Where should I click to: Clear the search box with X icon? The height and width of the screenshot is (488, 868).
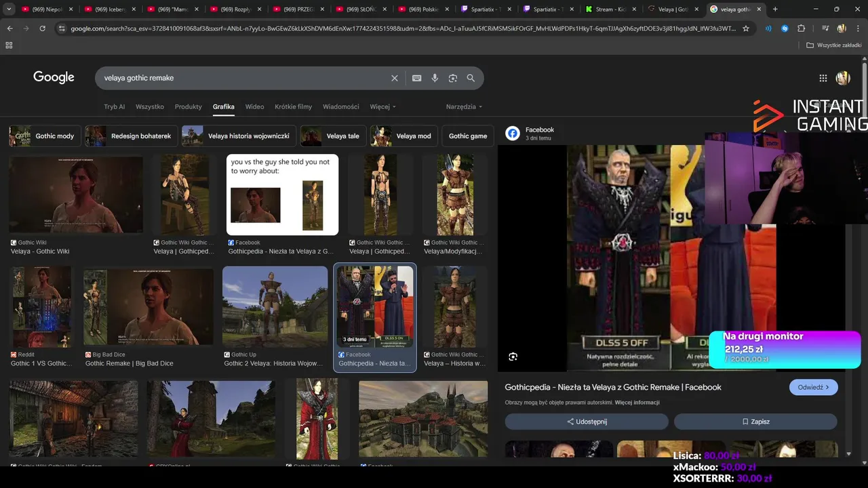[x=395, y=78]
